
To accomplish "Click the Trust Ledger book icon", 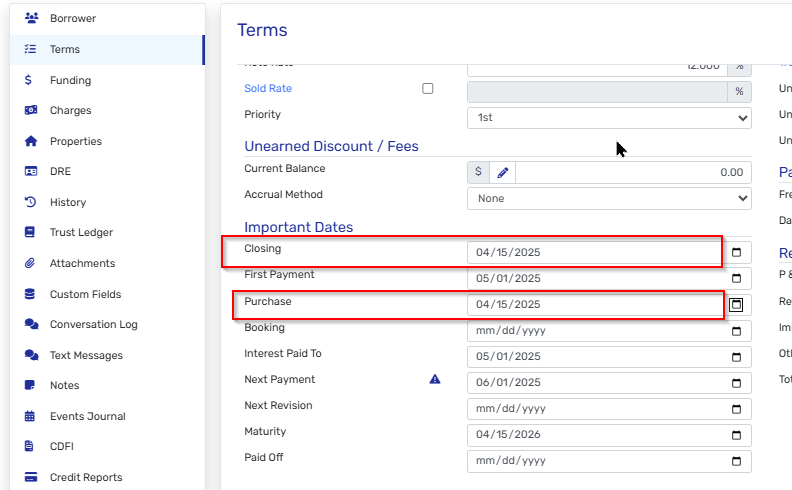I will [x=31, y=233].
